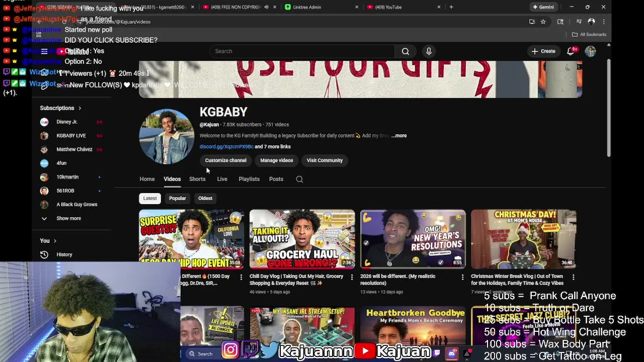Image resolution: width=644 pixels, height=362 pixels.
Task: Filter videos by Oldest
Action: coord(205,198)
